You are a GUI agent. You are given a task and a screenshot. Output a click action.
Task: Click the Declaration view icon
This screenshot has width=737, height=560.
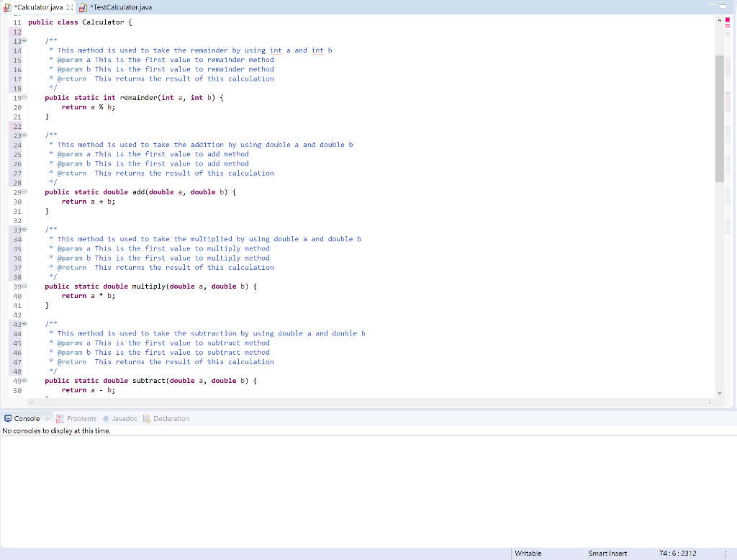pos(147,418)
